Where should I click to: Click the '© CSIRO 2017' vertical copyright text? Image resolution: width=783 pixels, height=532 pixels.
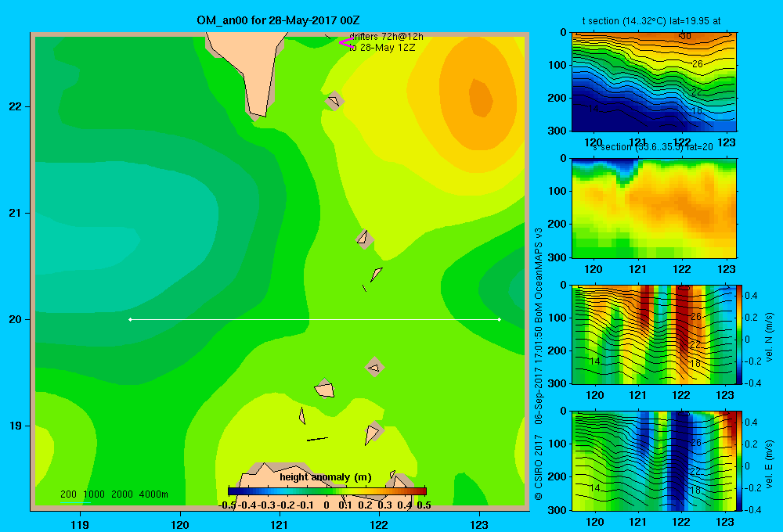click(539, 467)
